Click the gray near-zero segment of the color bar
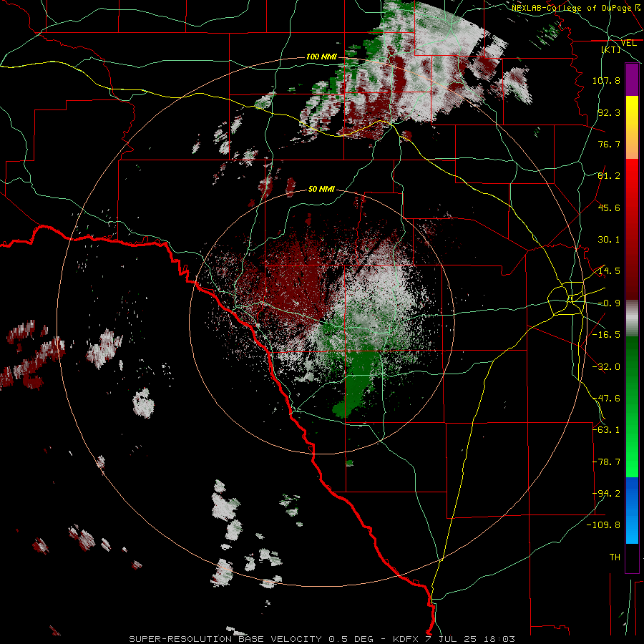This screenshot has height=644, width=644. point(632,318)
